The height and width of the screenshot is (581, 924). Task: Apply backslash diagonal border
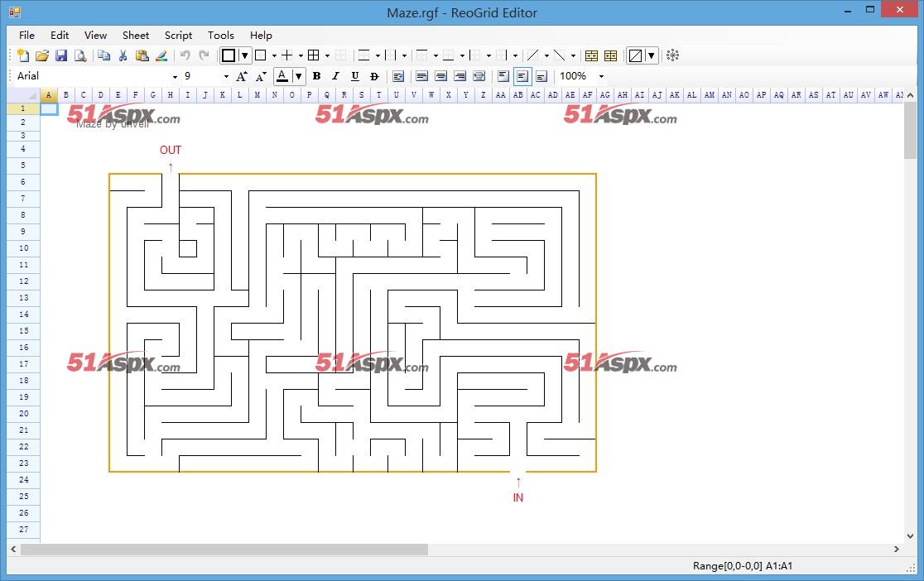point(559,55)
